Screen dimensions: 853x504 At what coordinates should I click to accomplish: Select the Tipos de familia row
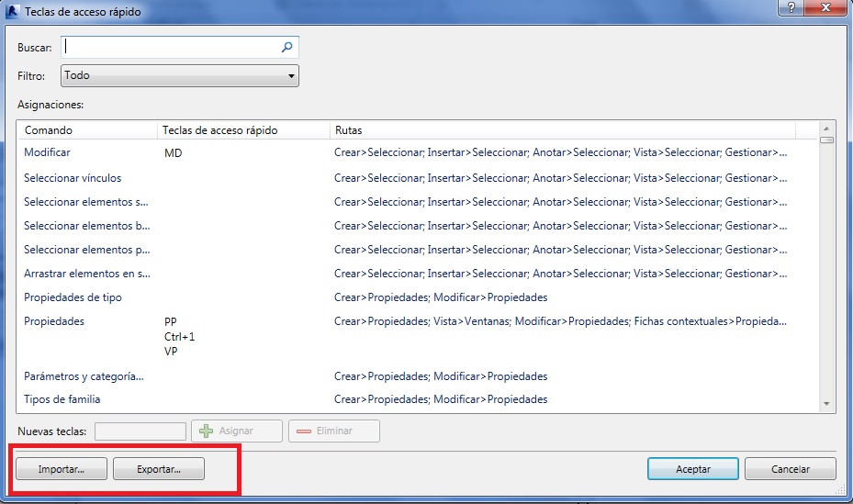62,399
